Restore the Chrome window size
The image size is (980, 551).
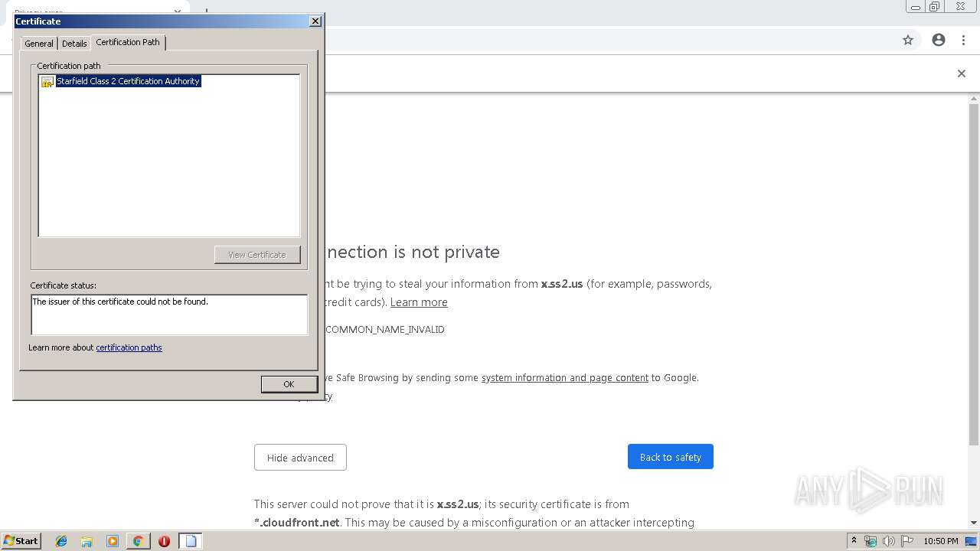935,7
